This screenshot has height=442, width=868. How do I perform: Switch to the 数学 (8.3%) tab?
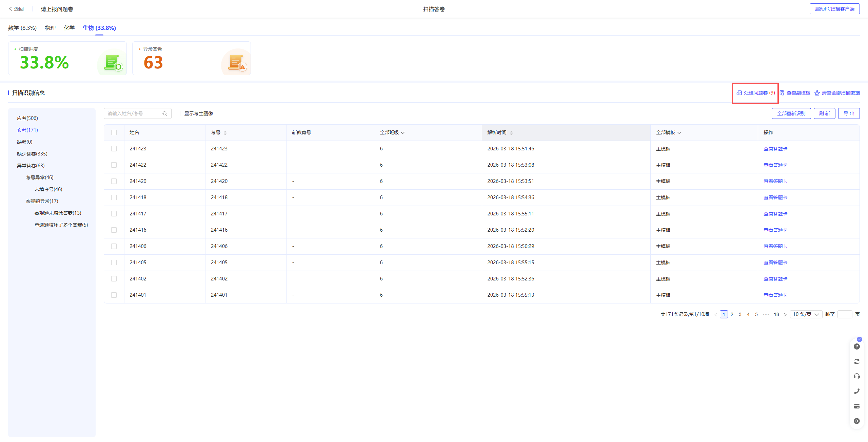tap(22, 28)
